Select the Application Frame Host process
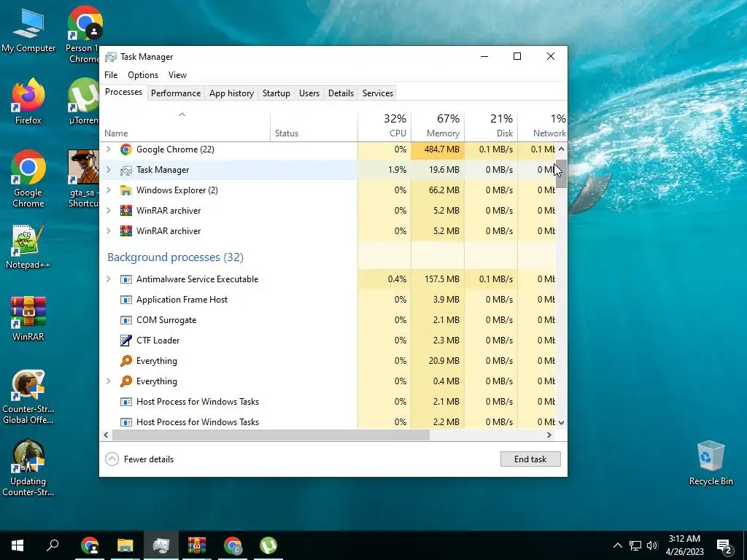This screenshot has width=747, height=560. 328,300
